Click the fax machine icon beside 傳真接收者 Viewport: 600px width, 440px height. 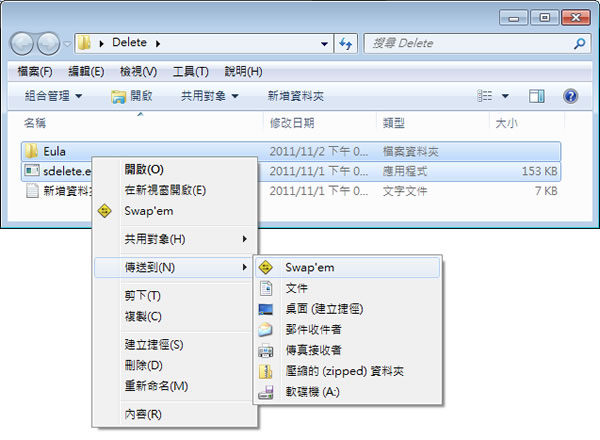[x=266, y=350]
